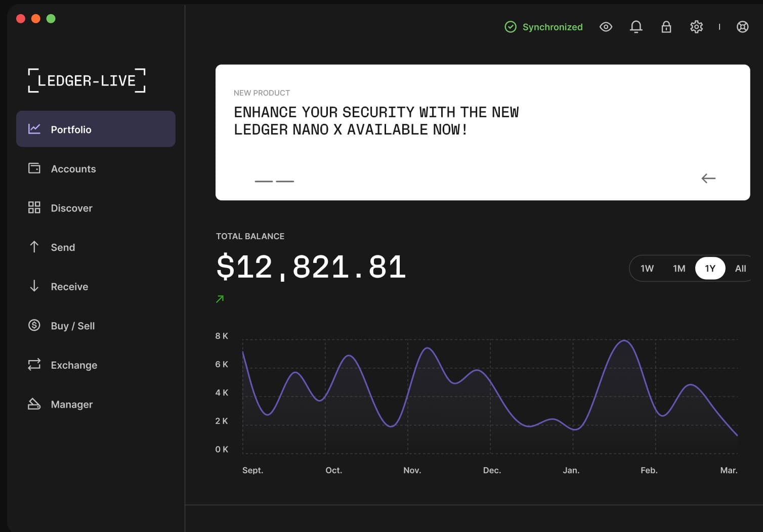Click the LEDGER-LIVE logo
Viewport: 763px width, 532px height.
click(87, 80)
